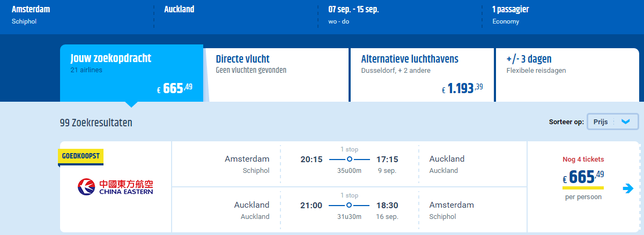Click the blue arrow next to the price
The width and height of the screenshot is (644, 235).
coord(628,188)
